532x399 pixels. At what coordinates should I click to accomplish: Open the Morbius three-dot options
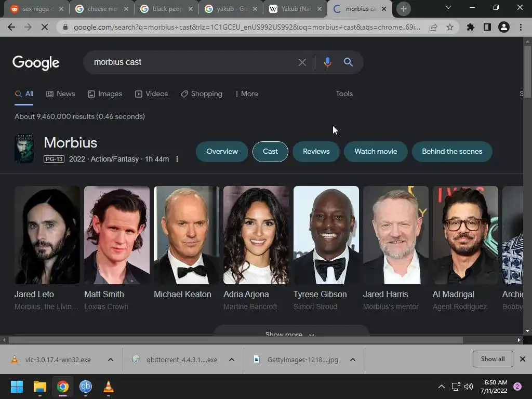pos(177,159)
